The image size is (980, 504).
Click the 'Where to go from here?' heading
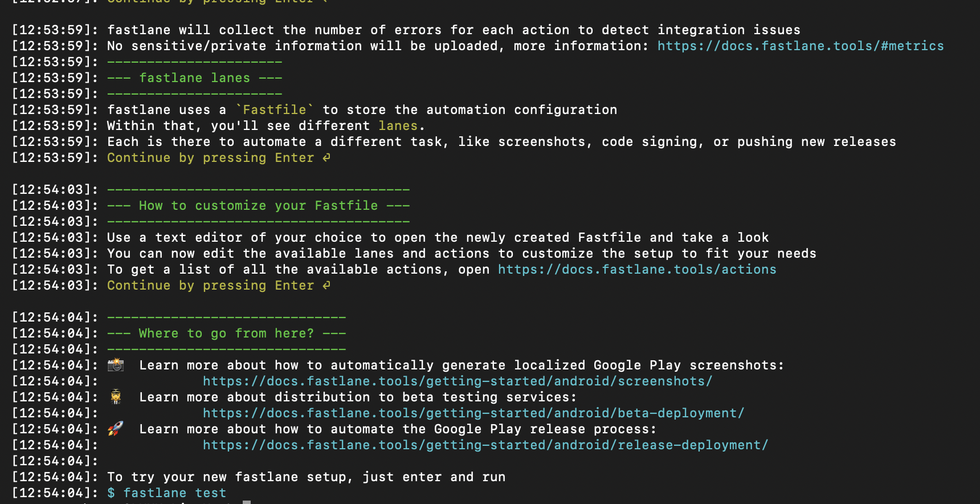(x=226, y=333)
